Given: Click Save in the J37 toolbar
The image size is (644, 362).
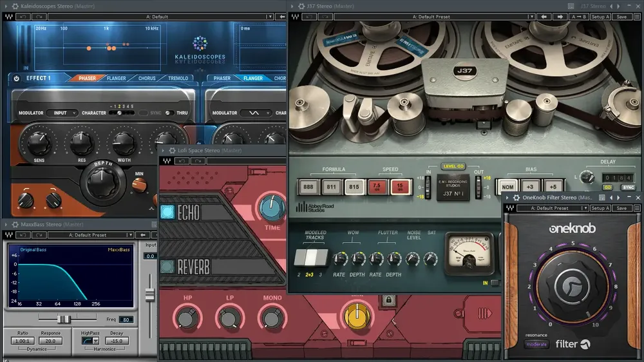Looking at the screenshot, I should 622,17.
